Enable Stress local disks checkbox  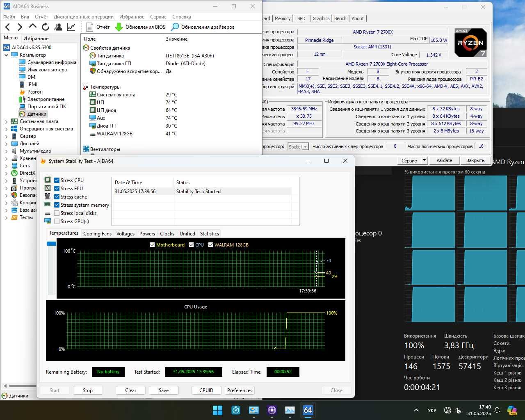pos(57,213)
